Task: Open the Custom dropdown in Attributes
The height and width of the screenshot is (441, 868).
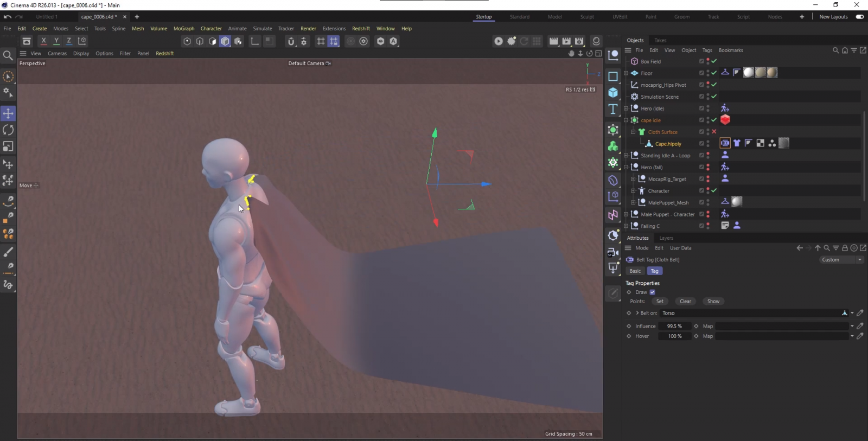Action: tap(841, 260)
